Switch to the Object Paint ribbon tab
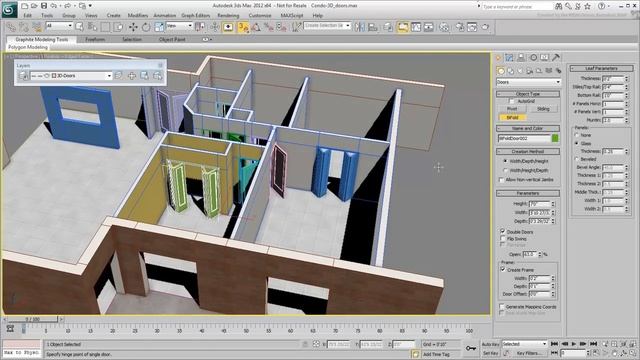The width and height of the screenshot is (640, 360). (172, 40)
